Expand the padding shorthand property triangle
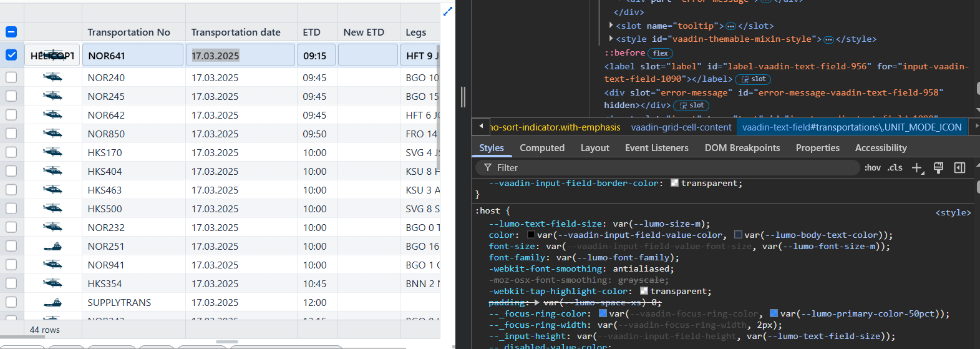980x349 pixels. (537, 302)
